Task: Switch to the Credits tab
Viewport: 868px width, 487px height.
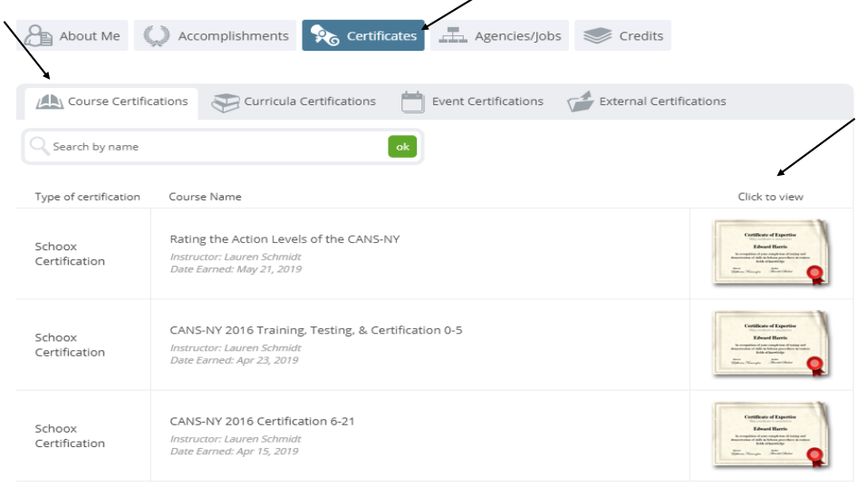Action: point(641,36)
